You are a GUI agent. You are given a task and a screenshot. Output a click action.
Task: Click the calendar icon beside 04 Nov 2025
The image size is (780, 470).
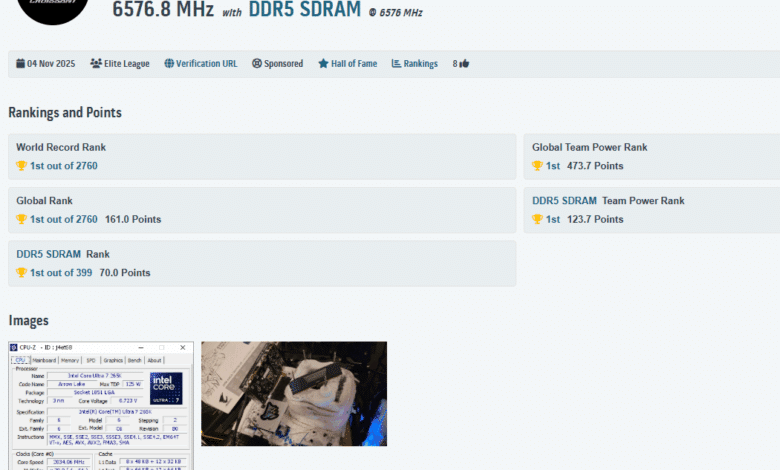[x=21, y=64]
